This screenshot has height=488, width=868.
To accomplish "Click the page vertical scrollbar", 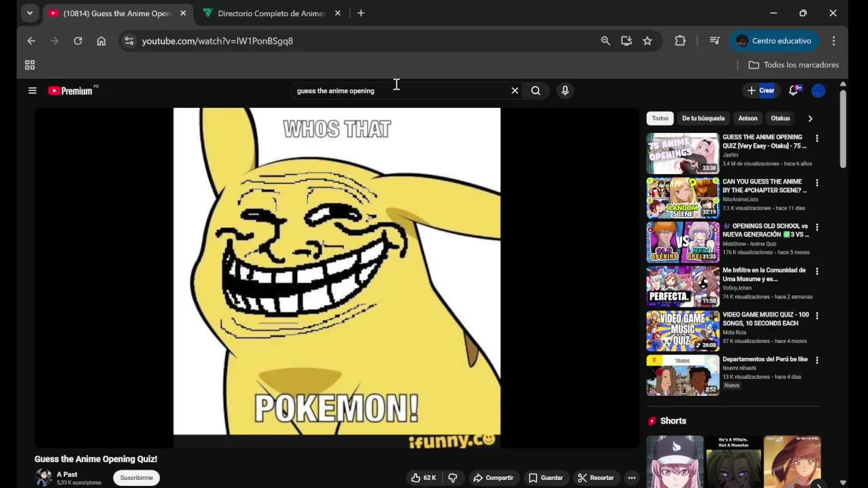I will coord(843,129).
